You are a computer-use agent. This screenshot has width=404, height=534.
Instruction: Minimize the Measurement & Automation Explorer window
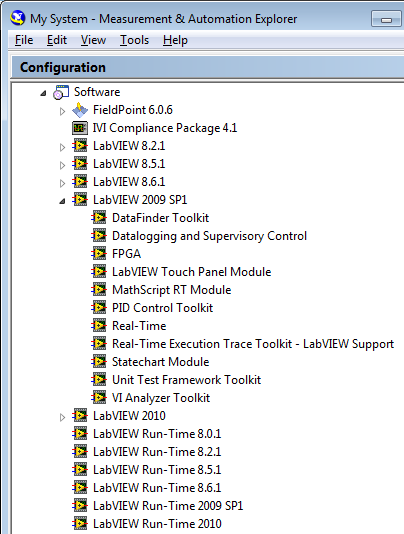(x=386, y=19)
